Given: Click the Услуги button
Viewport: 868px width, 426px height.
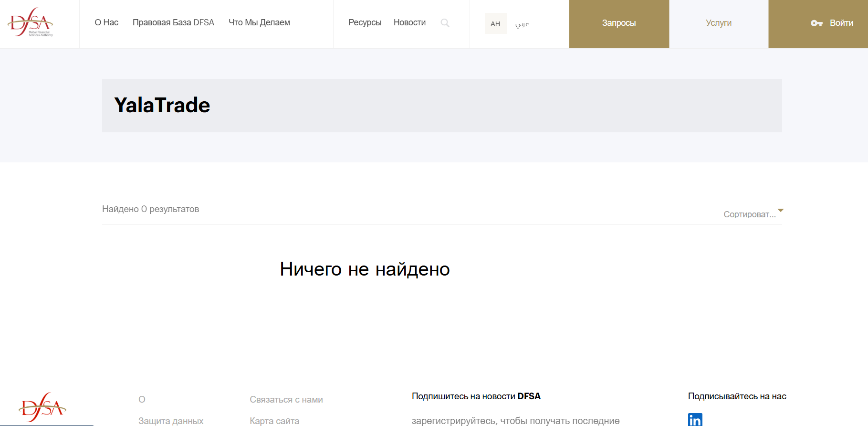Looking at the screenshot, I should (719, 24).
